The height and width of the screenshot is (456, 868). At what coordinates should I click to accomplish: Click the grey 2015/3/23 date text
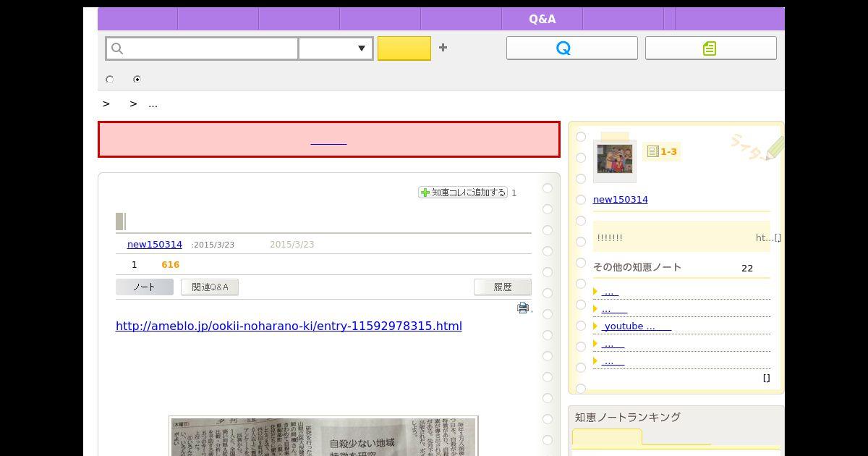[292, 245]
